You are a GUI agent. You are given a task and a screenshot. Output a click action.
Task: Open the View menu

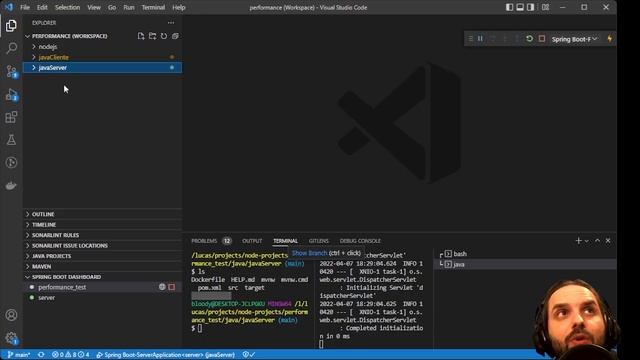94,7
